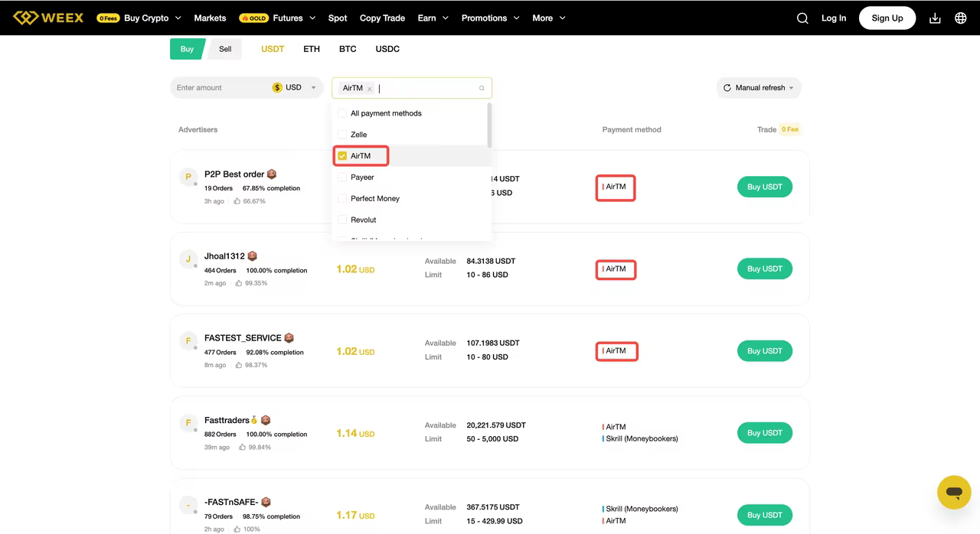Click the Sign Up button
The image size is (980, 534).
(887, 18)
